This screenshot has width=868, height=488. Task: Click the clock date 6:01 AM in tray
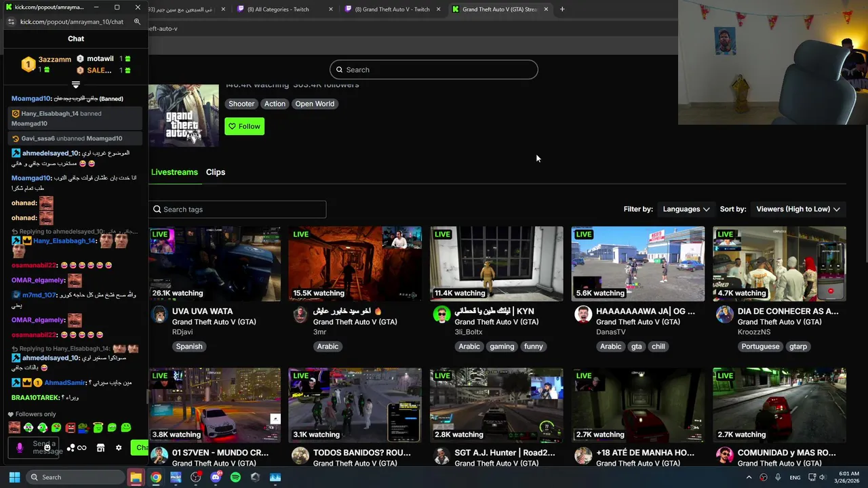click(x=846, y=477)
